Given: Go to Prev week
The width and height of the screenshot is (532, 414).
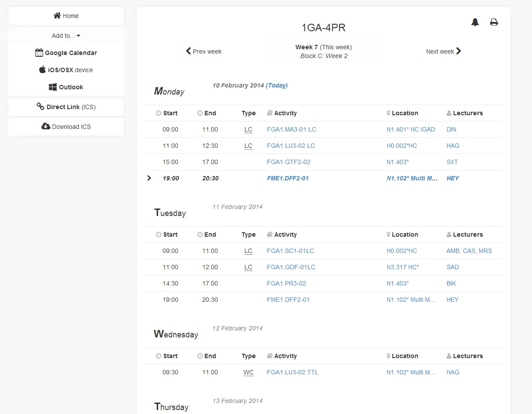Looking at the screenshot, I should [x=204, y=51].
